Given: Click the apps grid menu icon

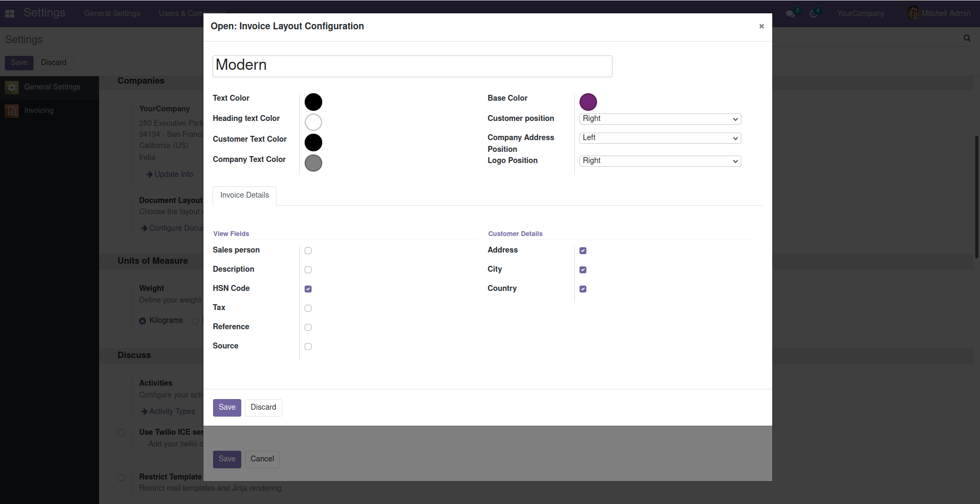Looking at the screenshot, I should tap(10, 13).
